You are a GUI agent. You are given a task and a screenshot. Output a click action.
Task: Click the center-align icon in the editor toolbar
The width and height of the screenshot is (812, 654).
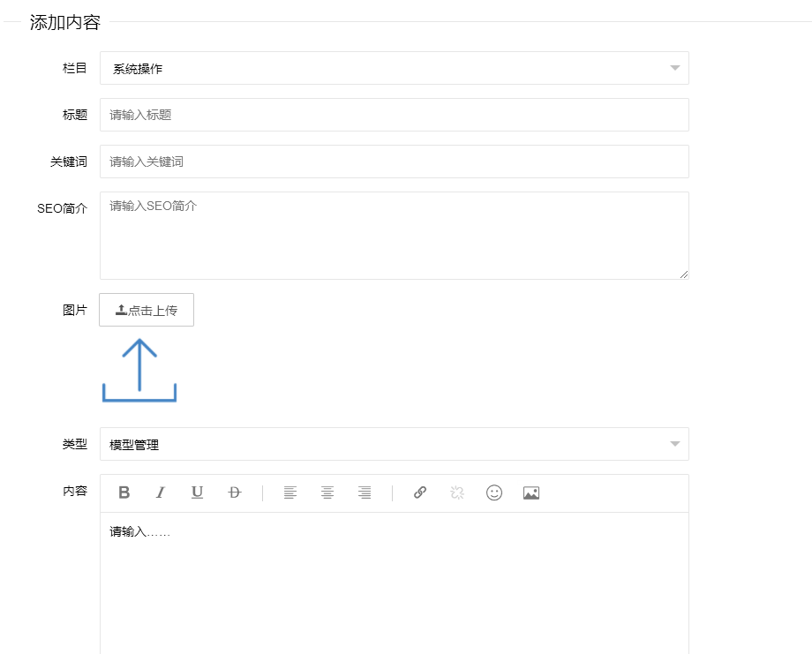[327, 492]
